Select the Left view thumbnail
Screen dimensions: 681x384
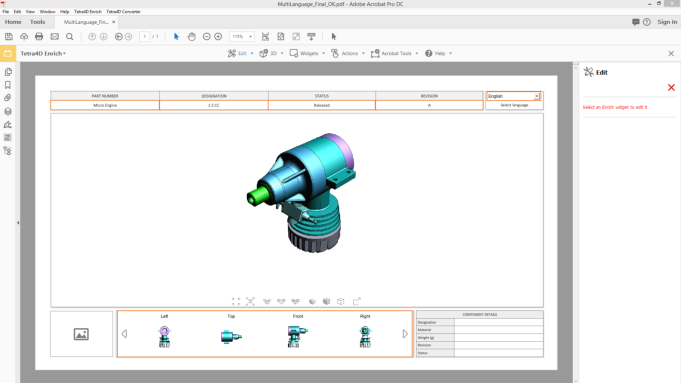click(x=164, y=336)
